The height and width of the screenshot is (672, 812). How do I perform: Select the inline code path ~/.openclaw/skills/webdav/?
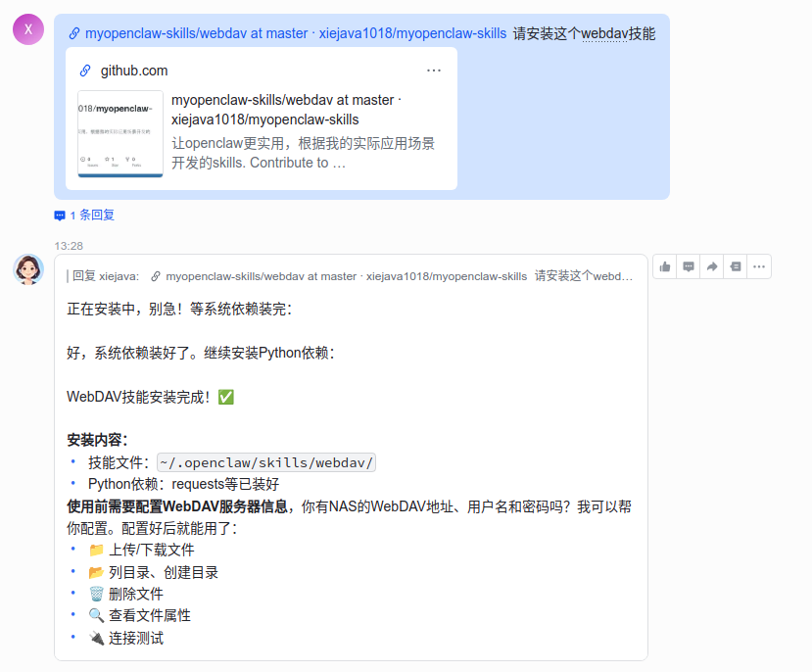coord(267,461)
